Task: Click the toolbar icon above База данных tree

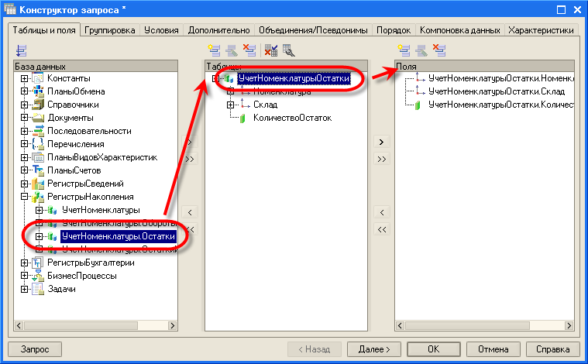Action: [21, 50]
